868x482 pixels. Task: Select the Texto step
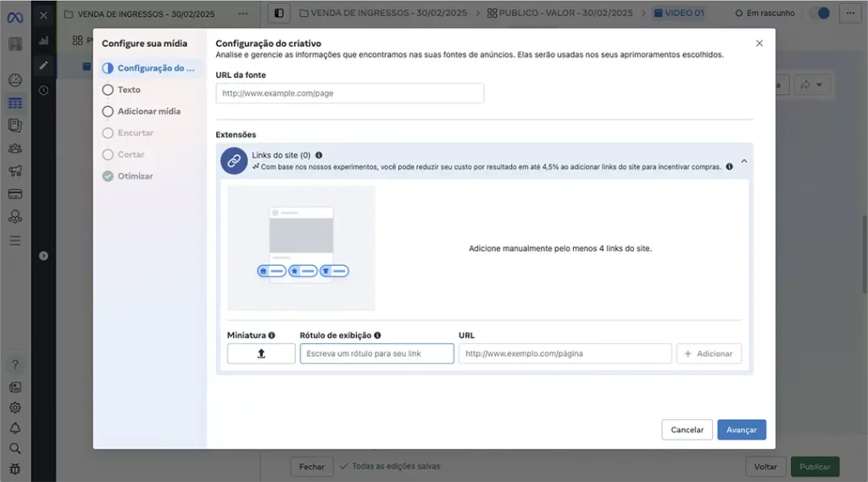(x=129, y=90)
